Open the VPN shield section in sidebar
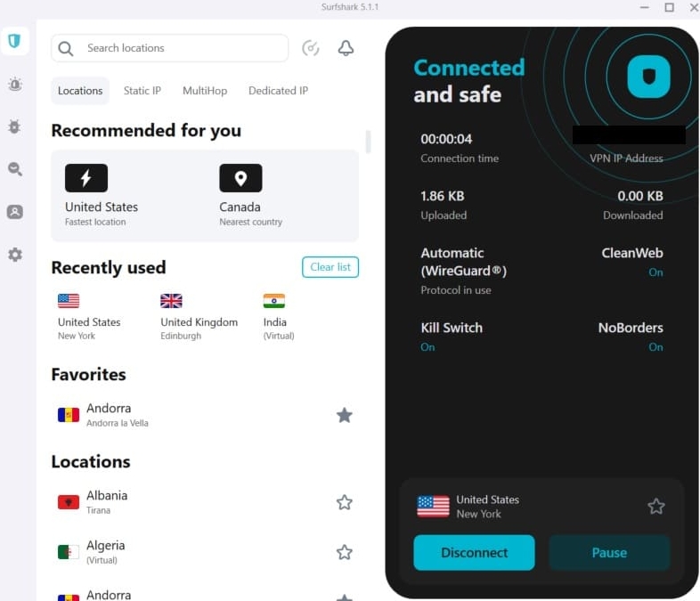The width and height of the screenshot is (700, 601). click(14, 41)
